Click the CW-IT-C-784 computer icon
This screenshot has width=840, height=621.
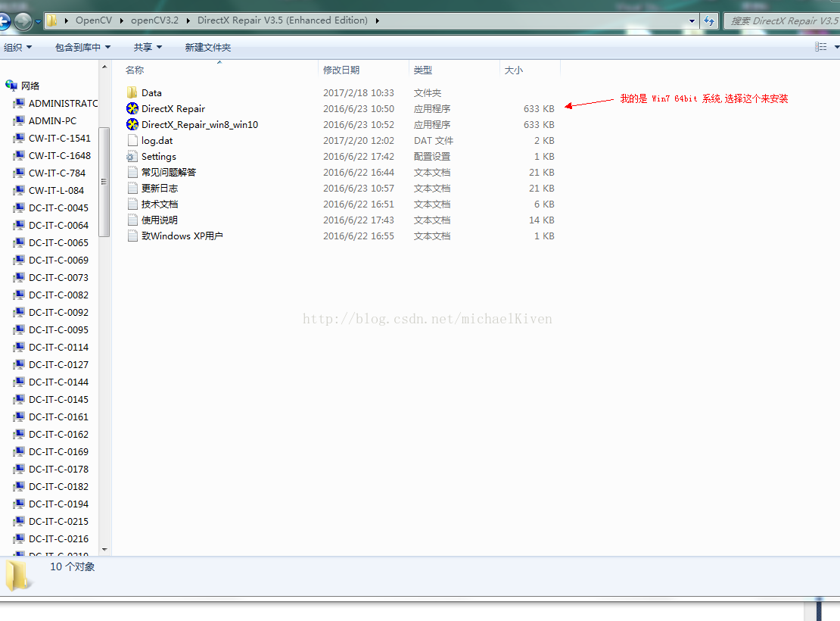pos(19,173)
